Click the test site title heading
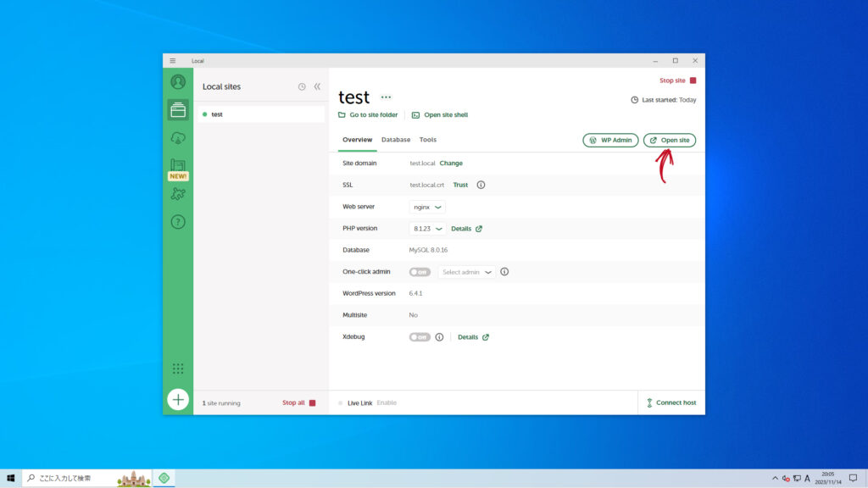Viewport: 868px width, 488px height. [353, 97]
